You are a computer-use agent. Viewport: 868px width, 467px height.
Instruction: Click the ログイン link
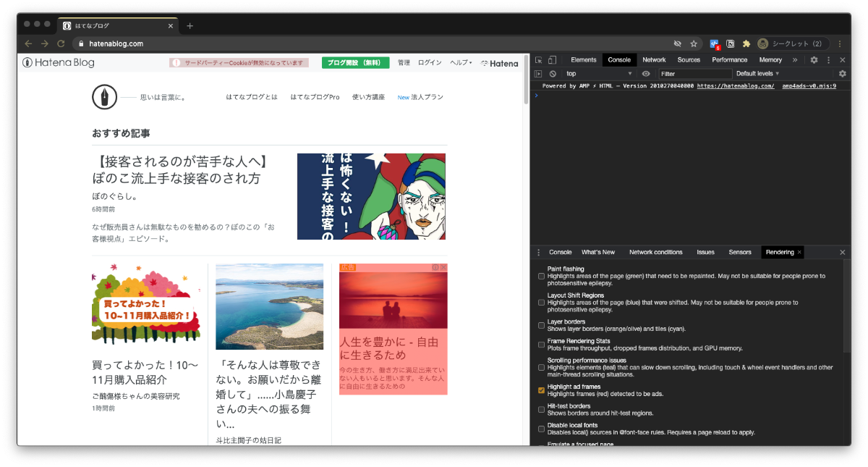(430, 63)
